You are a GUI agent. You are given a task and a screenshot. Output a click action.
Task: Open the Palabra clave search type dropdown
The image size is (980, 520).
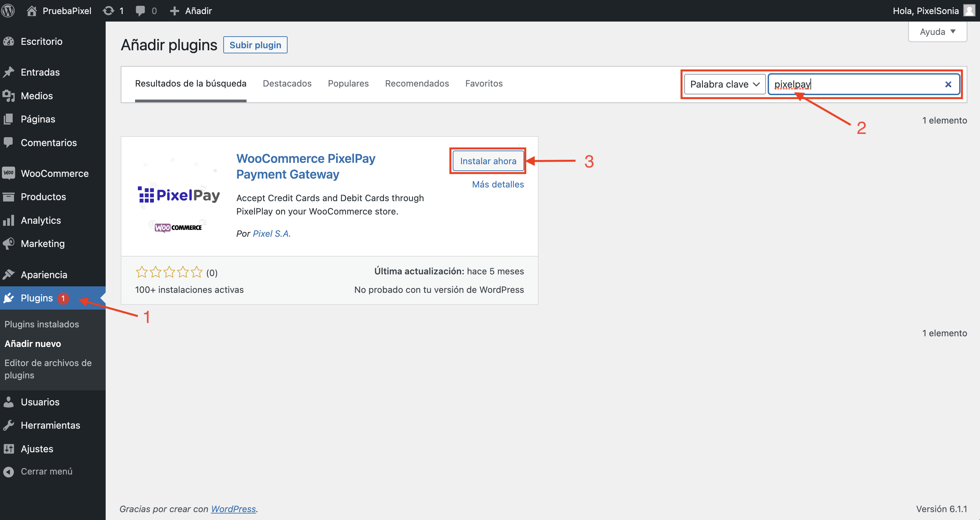[x=725, y=84]
